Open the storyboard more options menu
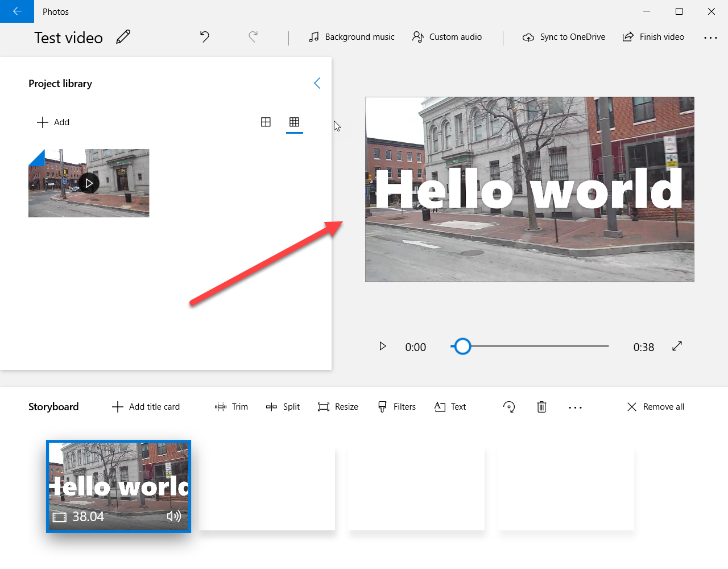This screenshot has height=569, width=728. point(575,407)
